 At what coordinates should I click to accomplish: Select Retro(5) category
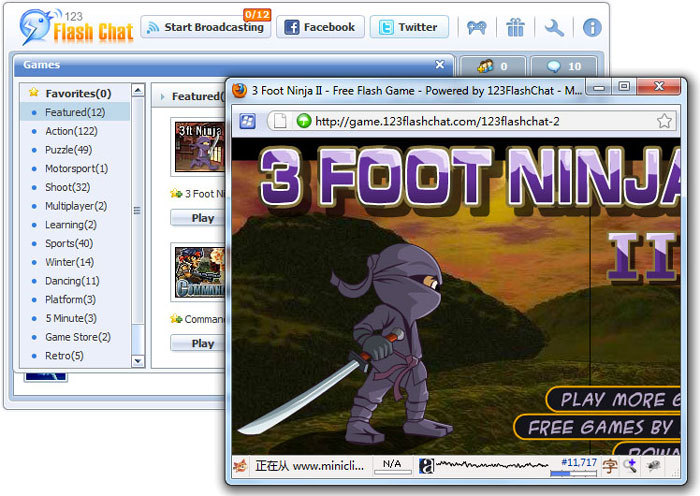75,356
